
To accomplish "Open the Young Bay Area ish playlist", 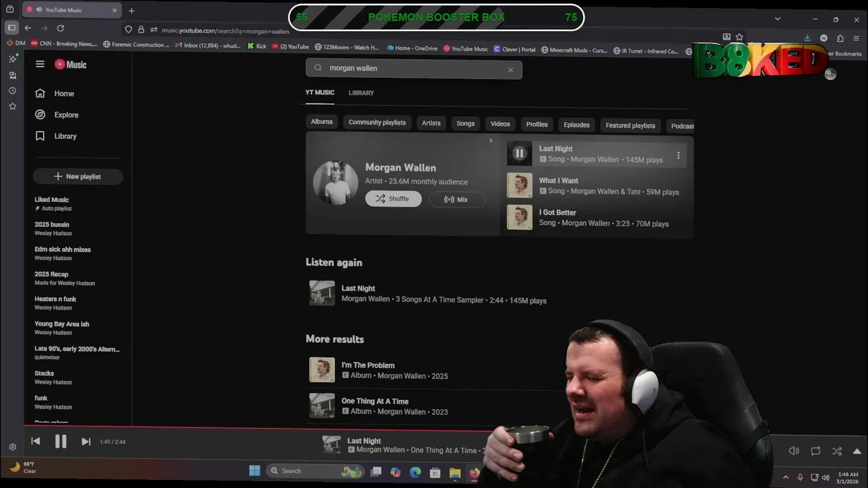I will (x=62, y=328).
